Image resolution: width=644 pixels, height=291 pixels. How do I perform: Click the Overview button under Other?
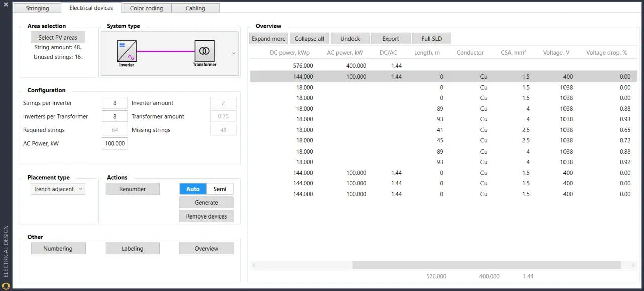(206, 248)
